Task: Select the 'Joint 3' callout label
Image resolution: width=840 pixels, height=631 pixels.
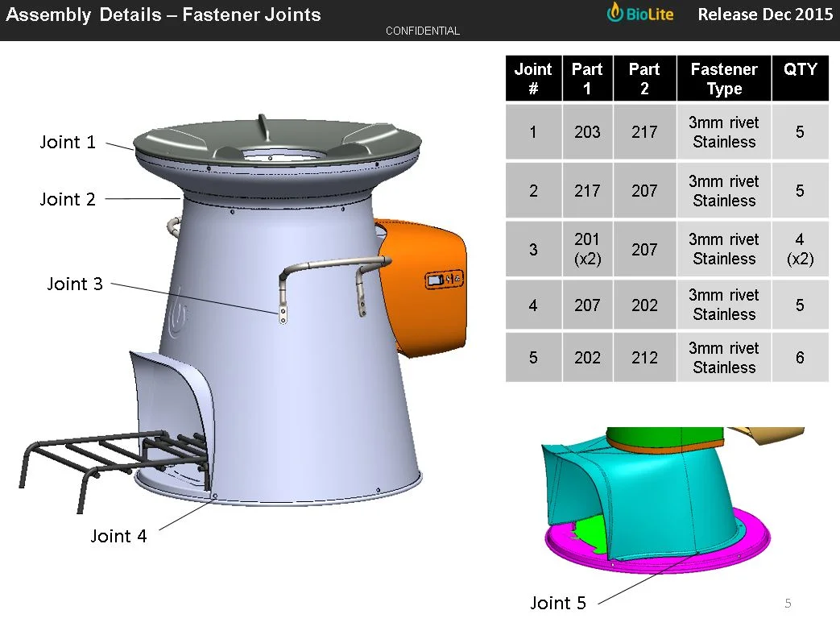Action: click(75, 284)
